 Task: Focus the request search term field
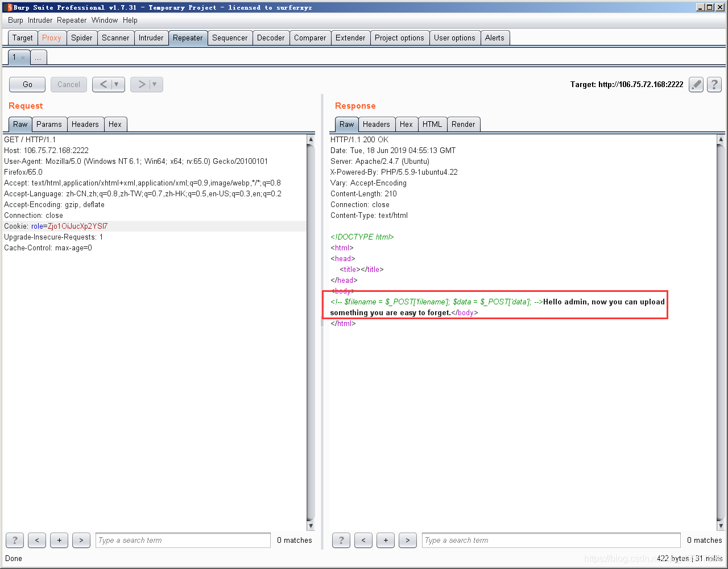pos(183,540)
